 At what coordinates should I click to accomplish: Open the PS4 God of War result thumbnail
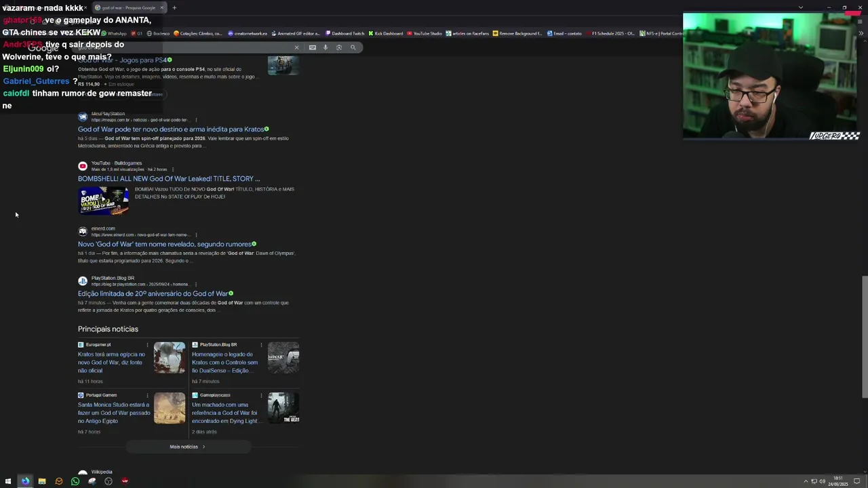point(283,65)
